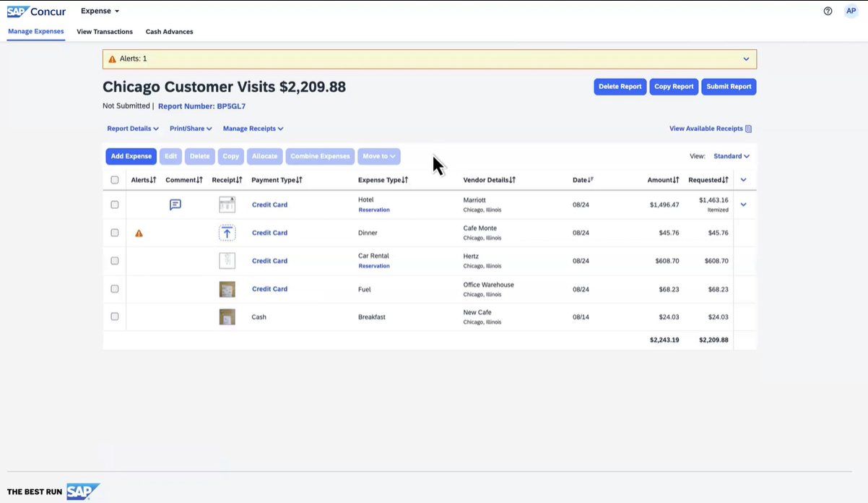
Task: View the Marriott hotel receipt thumbnail
Action: [x=227, y=205]
